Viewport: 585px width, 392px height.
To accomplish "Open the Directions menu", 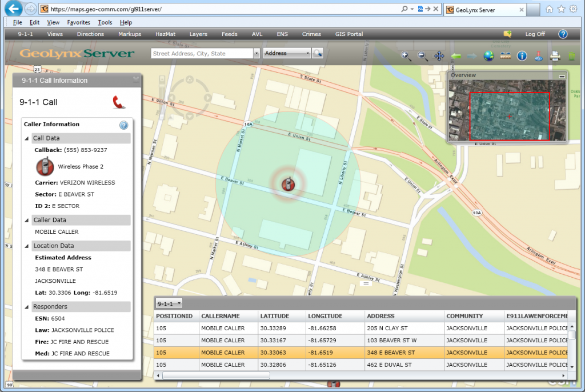I will (90, 34).
